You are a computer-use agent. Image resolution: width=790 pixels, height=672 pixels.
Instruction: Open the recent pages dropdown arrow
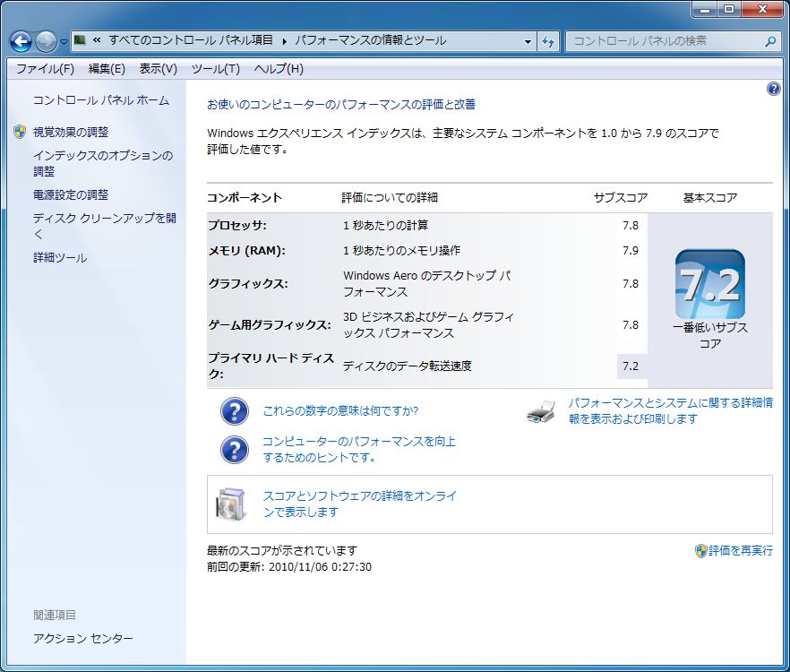tap(64, 42)
